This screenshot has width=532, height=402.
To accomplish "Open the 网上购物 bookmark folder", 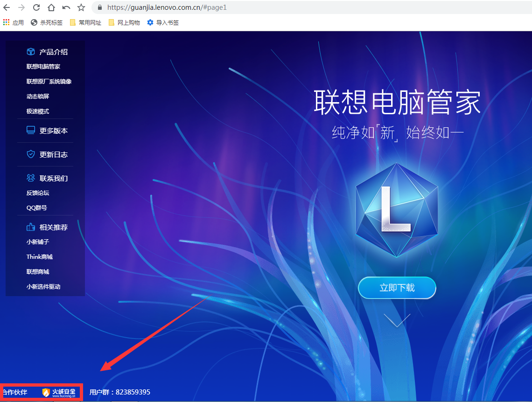I will pyautogui.click(x=124, y=22).
